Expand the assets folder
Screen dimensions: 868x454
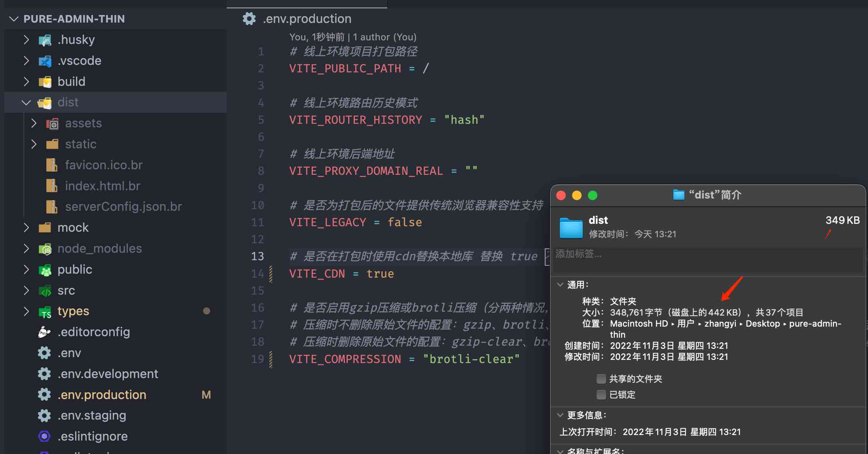coord(34,123)
